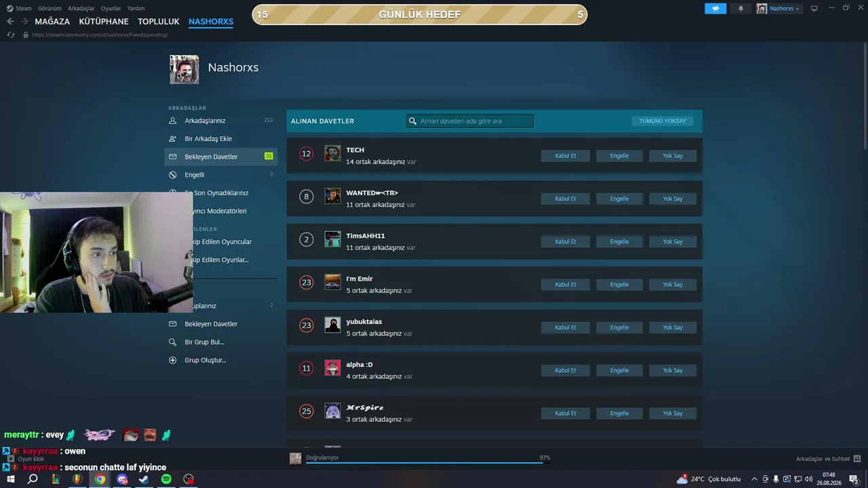
Task: Open yubuktalas's profile avatar
Action: click(332, 325)
